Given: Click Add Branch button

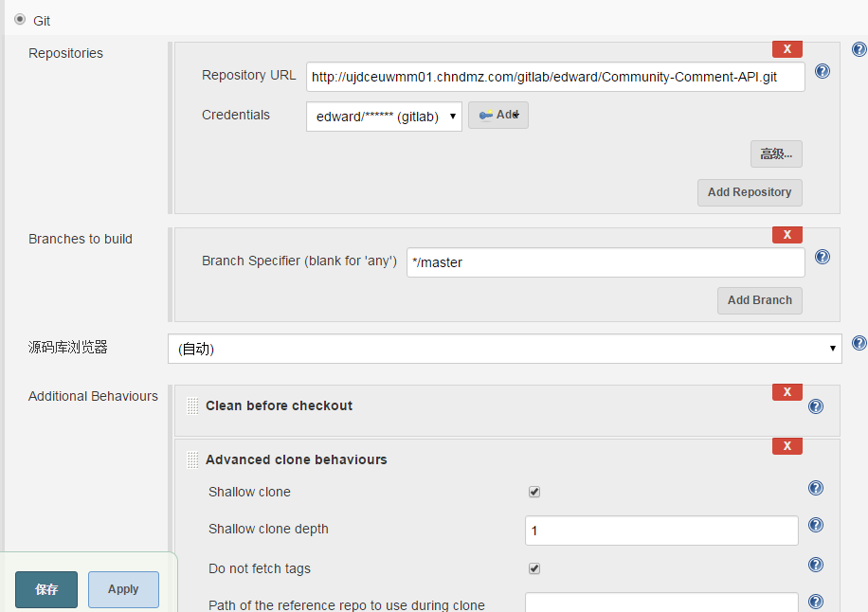Looking at the screenshot, I should (x=760, y=300).
